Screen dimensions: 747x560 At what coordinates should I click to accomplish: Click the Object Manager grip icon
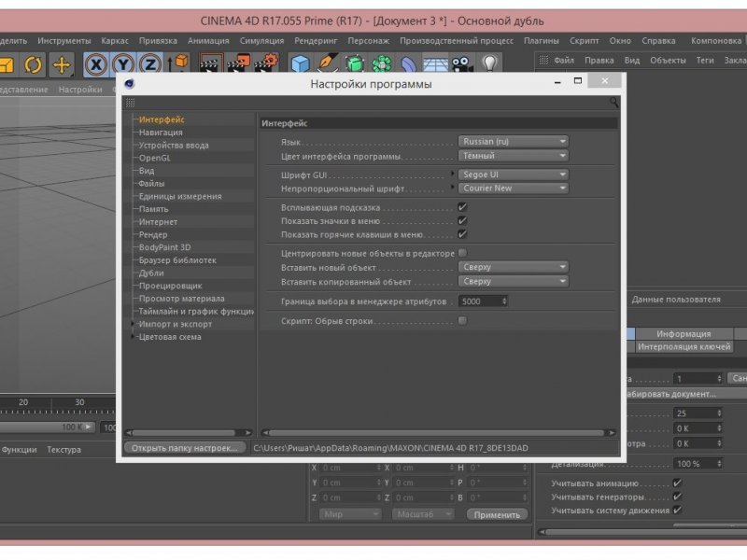click(x=543, y=60)
